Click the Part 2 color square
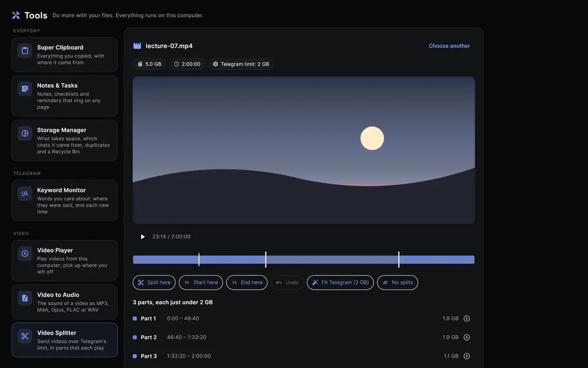588x368 pixels. 135,337
